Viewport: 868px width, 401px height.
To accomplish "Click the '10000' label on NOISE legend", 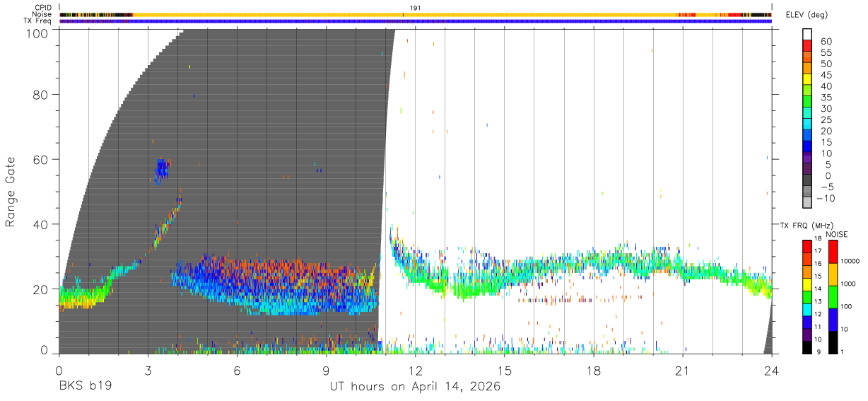I will pos(852,261).
